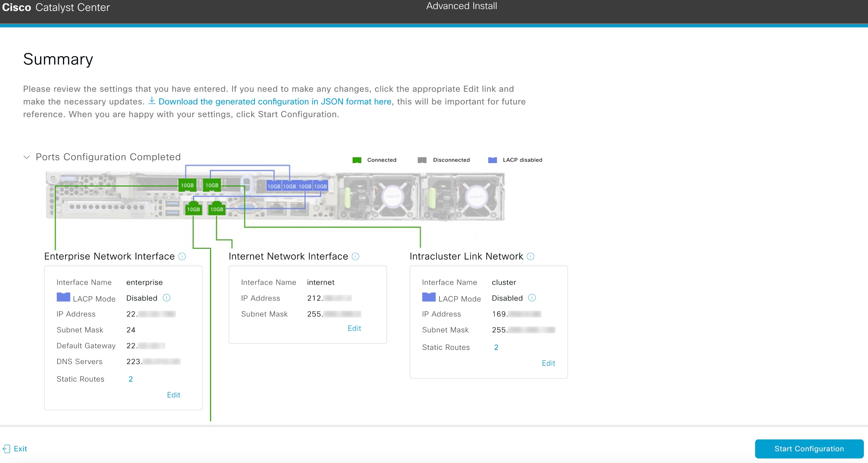Click info icon beside cluster LACP Mode Disabled
868x463 pixels.
click(532, 298)
